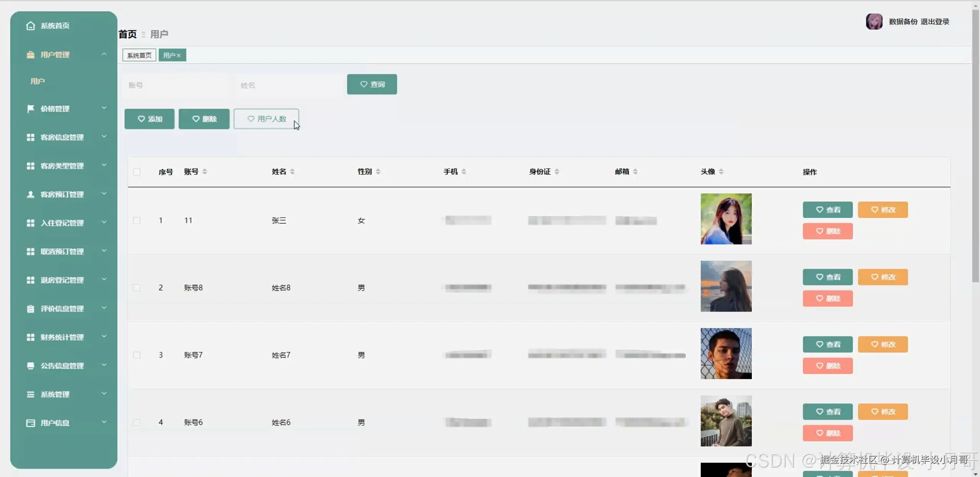The height and width of the screenshot is (477, 980).
Task: Close the 用户 tab with its x icon
Action: click(x=178, y=55)
